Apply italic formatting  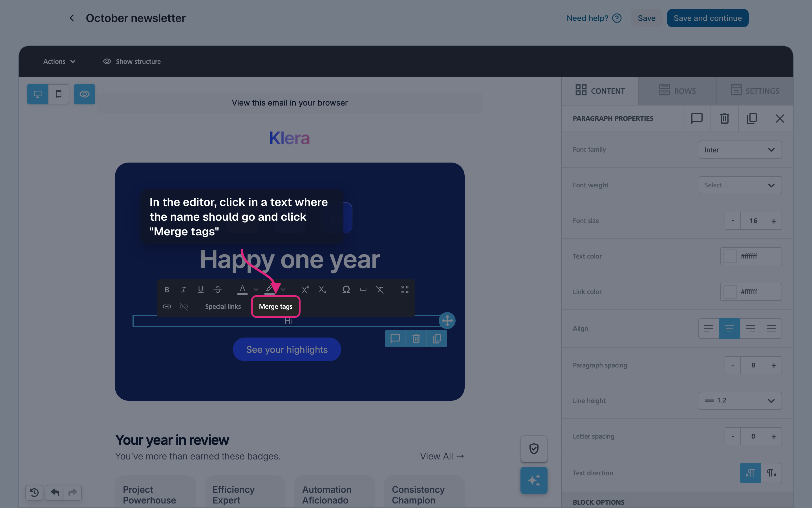point(184,289)
